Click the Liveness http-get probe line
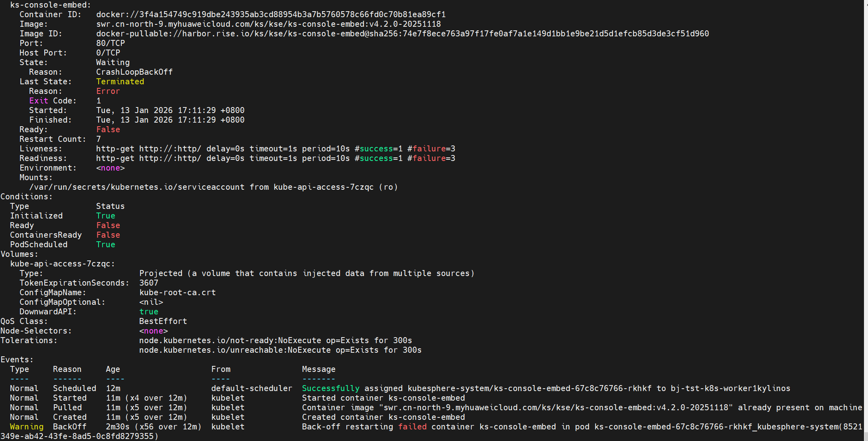Viewport: 868px width, 441px height. pos(275,149)
